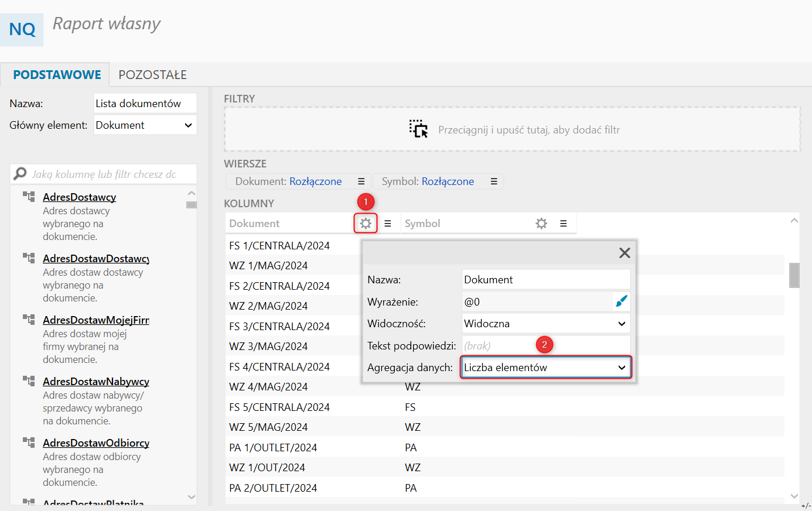
Task: Click the Tekst podpowiedzi field
Action: pos(546,346)
